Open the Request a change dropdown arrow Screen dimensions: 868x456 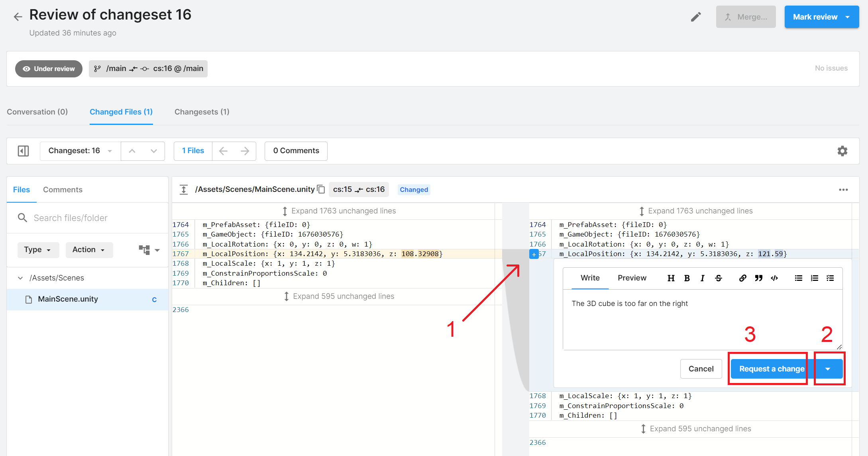828,369
